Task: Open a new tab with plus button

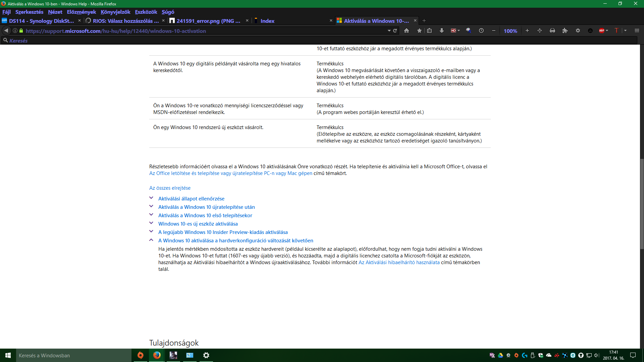Action: [424, 21]
